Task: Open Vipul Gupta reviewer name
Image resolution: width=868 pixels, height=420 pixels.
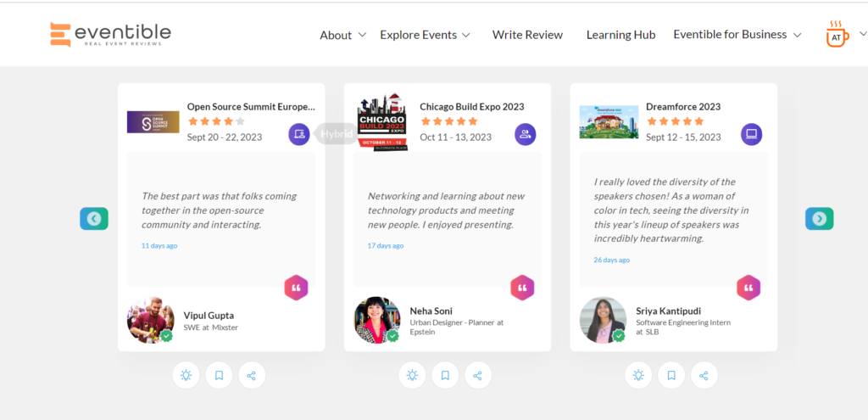Action: [209, 316]
